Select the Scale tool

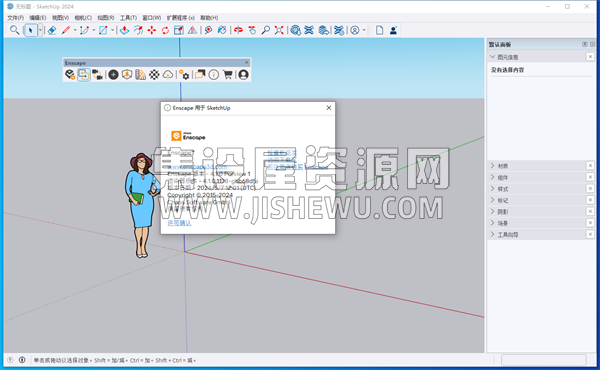pos(179,30)
